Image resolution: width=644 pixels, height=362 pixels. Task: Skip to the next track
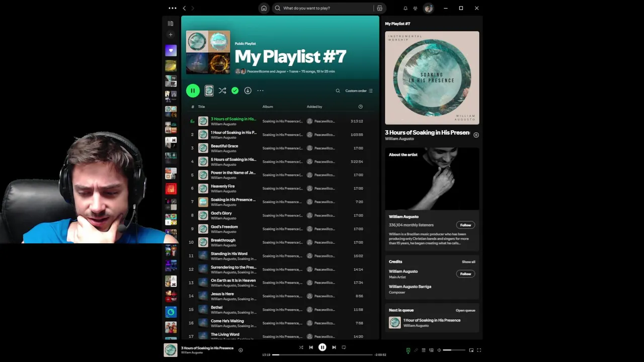[334, 347]
